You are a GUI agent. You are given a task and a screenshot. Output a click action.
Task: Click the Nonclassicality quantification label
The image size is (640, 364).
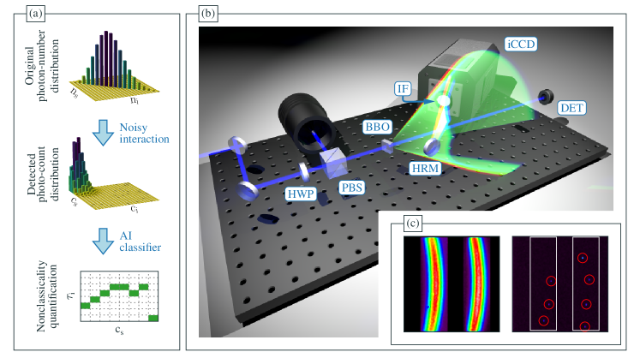coord(46,295)
